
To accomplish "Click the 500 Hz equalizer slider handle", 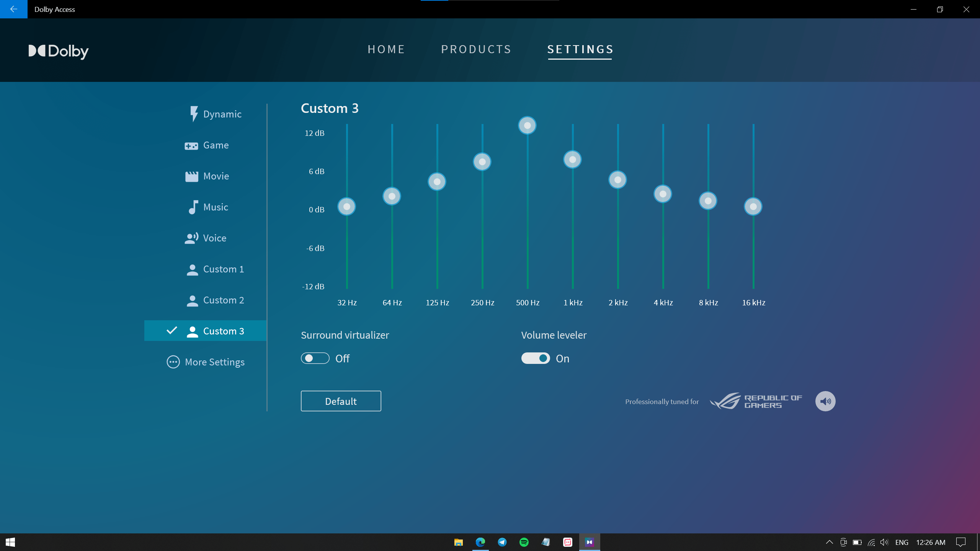I will (x=527, y=126).
